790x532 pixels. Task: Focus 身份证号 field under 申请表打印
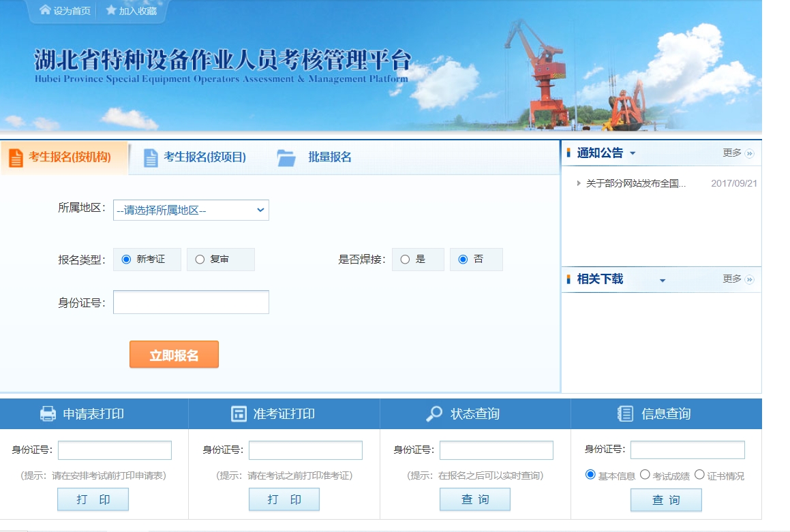click(x=115, y=450)
